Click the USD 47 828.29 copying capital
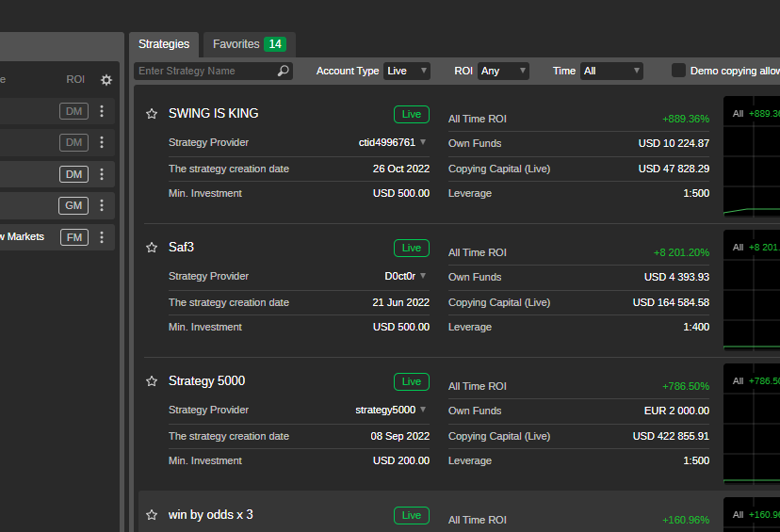780x532 pixels. pos(674,169)
